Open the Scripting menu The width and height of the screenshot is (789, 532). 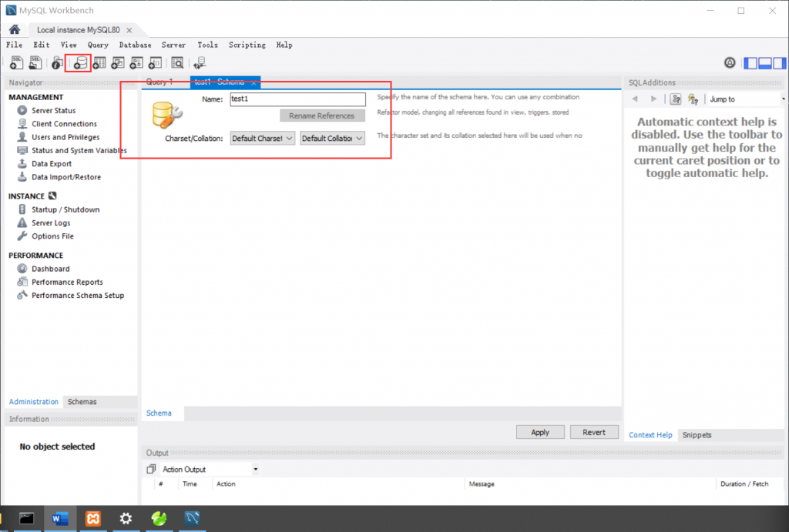[x=247, y=45]
